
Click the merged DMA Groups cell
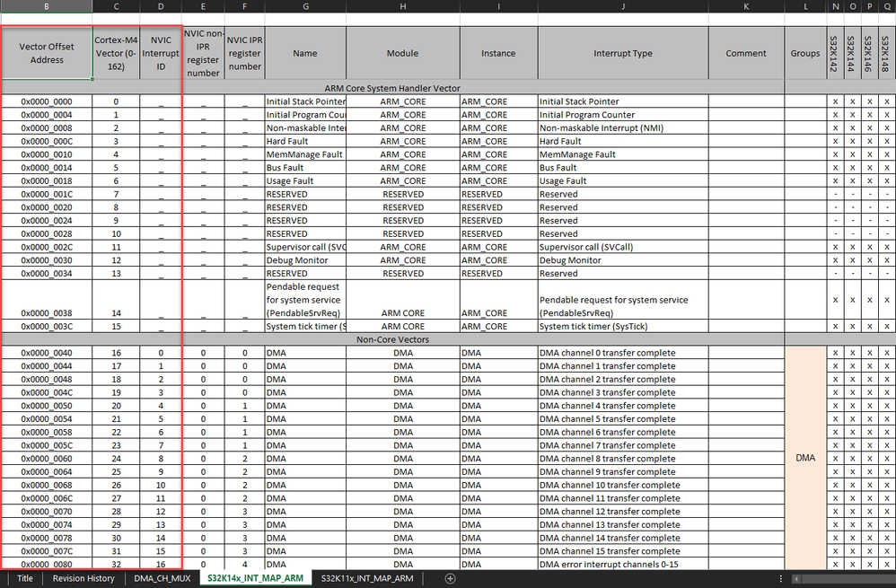pyautogui.click(x=805, y=458)
